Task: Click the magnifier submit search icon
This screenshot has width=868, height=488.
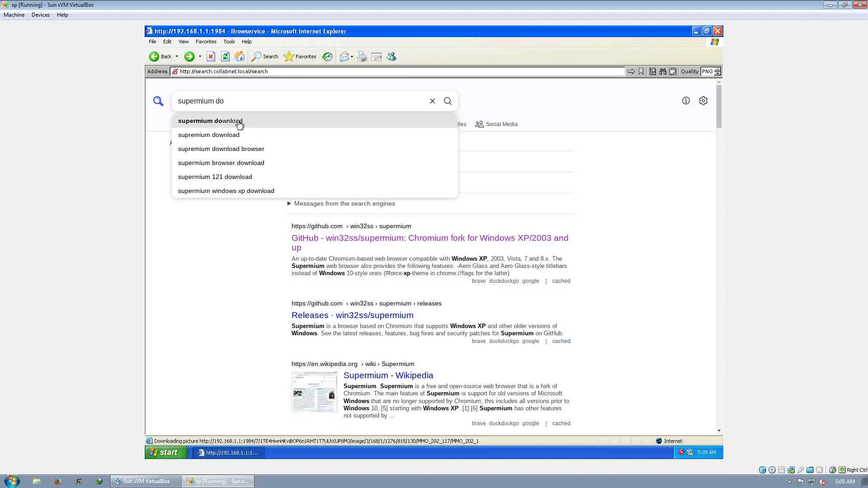Action: (x=448, y=101)
